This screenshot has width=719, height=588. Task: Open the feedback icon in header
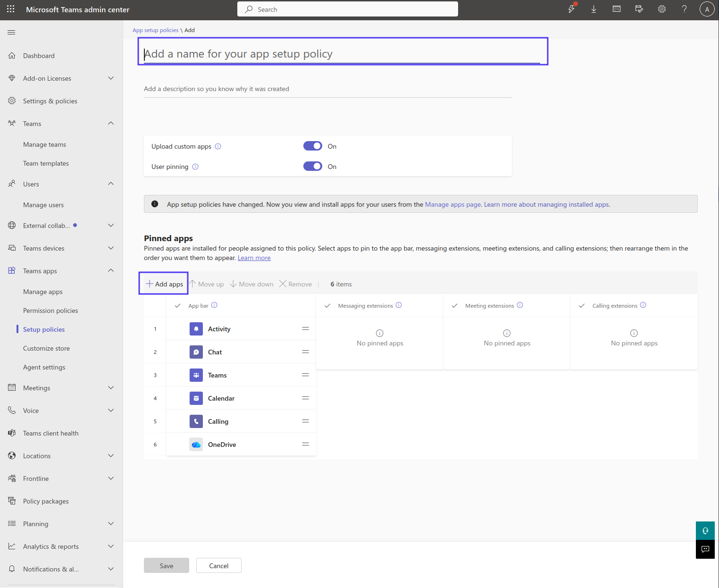639,9
